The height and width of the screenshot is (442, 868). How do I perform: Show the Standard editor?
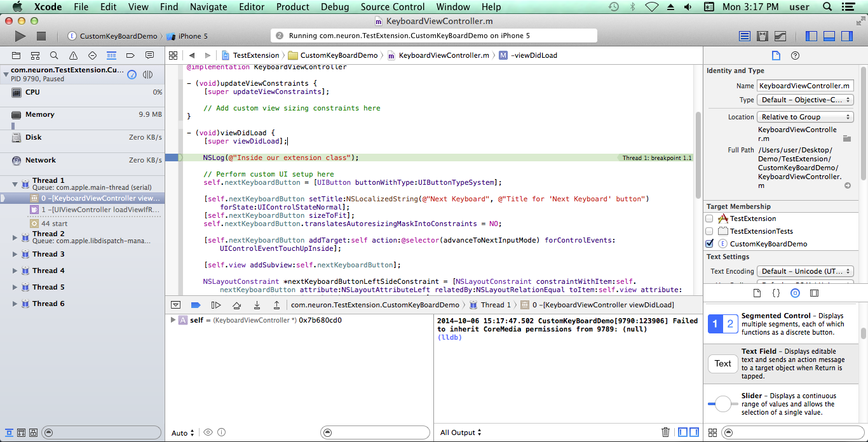745,36
